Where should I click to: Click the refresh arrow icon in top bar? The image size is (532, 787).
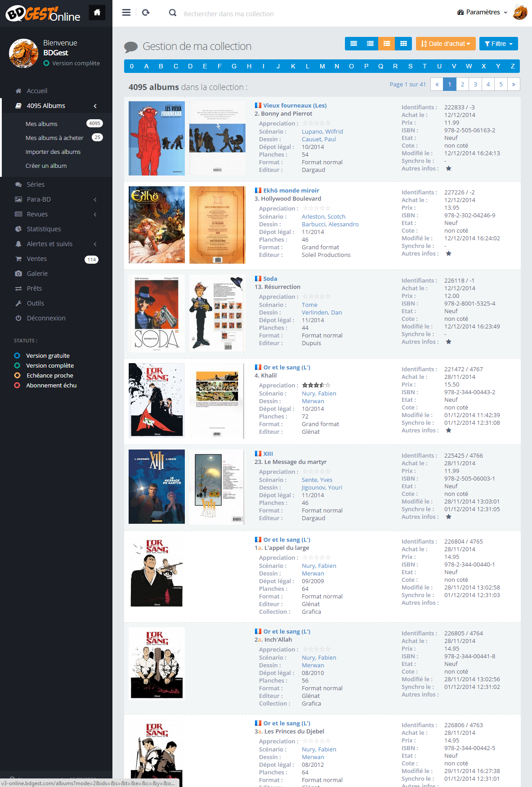click(146, 13)
